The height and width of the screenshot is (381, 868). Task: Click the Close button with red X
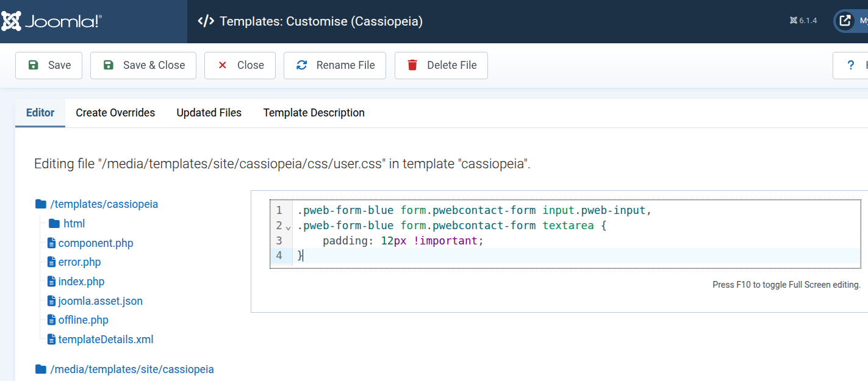tap(240, 65)
